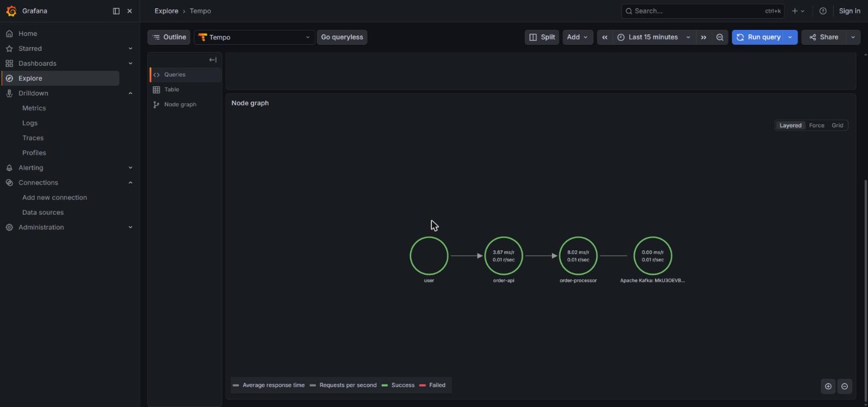Open Run query interval dropdown
Viewport: 868px width, 407px height.
[x=790, y=38]
